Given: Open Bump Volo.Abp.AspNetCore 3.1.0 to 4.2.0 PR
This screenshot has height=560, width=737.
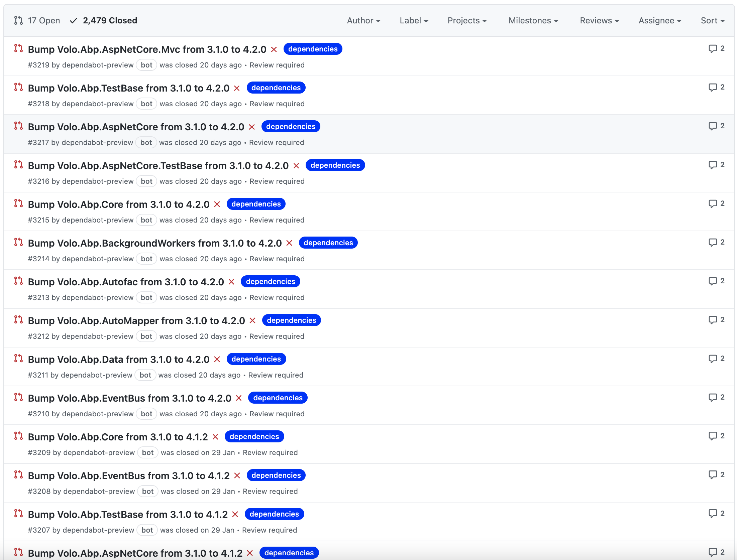Looking at the screenshot, I should pos(136,127).
